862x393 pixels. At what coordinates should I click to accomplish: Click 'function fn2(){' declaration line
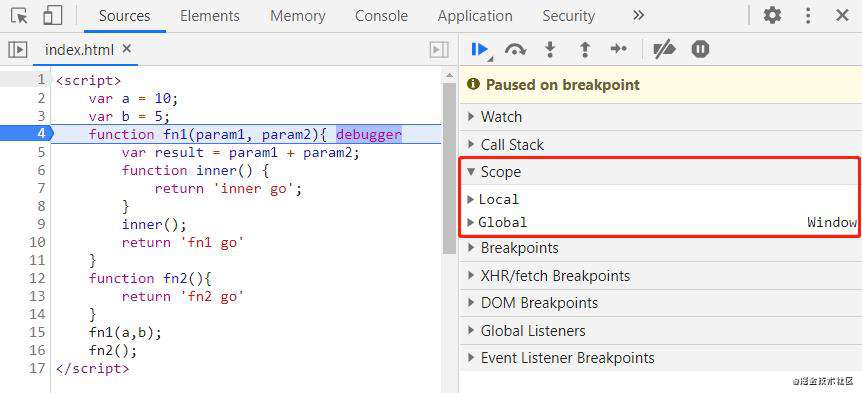tap(150, 278)
